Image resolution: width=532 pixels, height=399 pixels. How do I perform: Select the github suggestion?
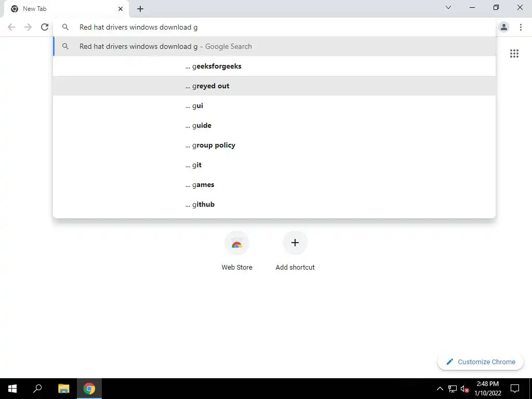point(274,204)
